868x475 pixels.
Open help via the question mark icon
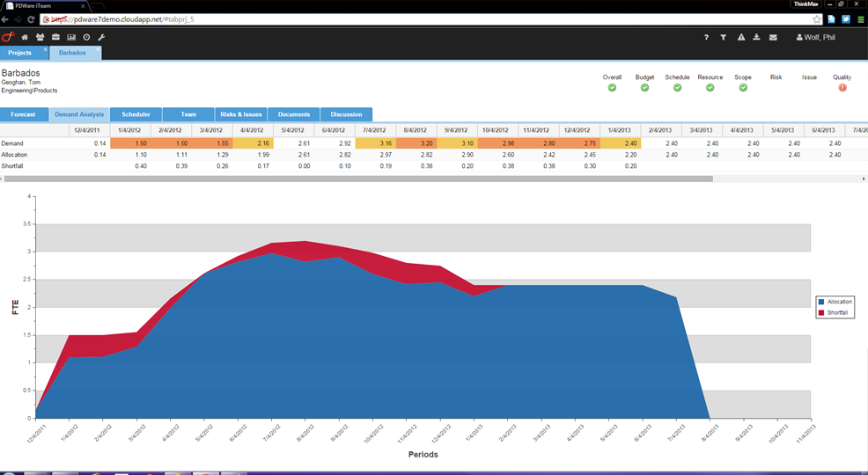[x=706, y=38]
